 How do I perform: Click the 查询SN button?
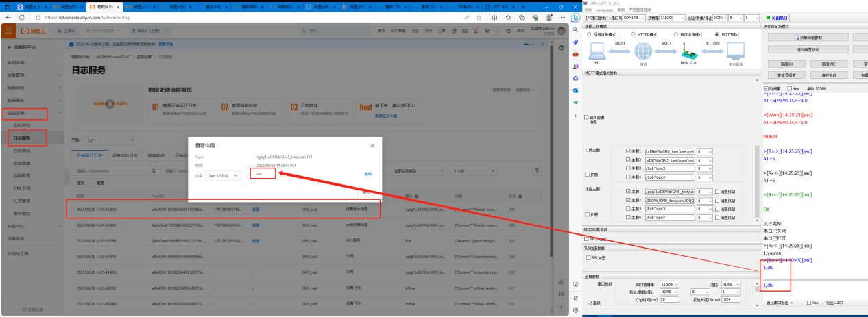pos(788,64)
